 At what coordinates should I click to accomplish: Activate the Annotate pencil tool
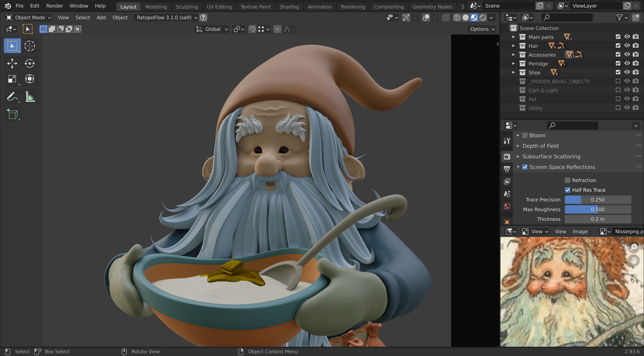[x=12, y=97]
